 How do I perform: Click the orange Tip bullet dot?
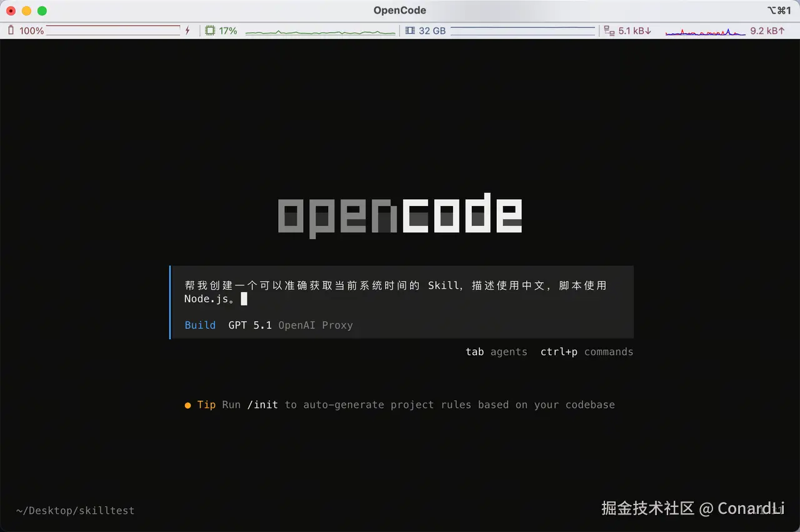pyautogui.click(x=187, y=405)
